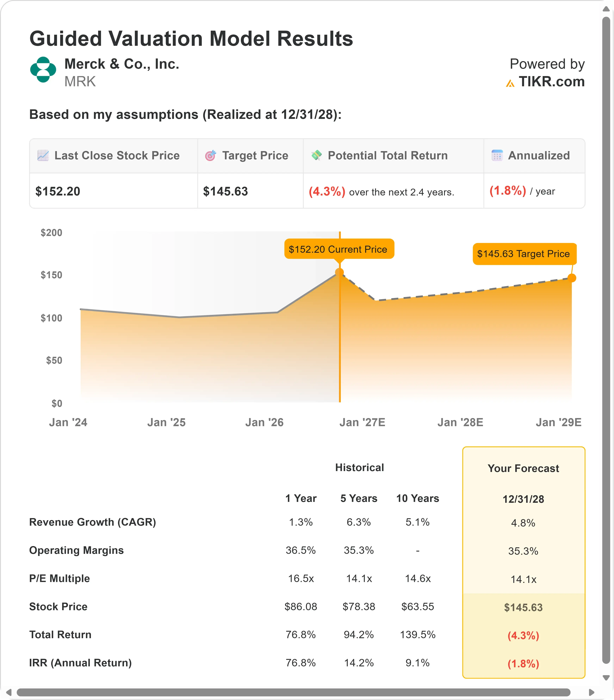Click the $200 y-axis label
This screenshot has height=700, width=614.
click(51, 233)
